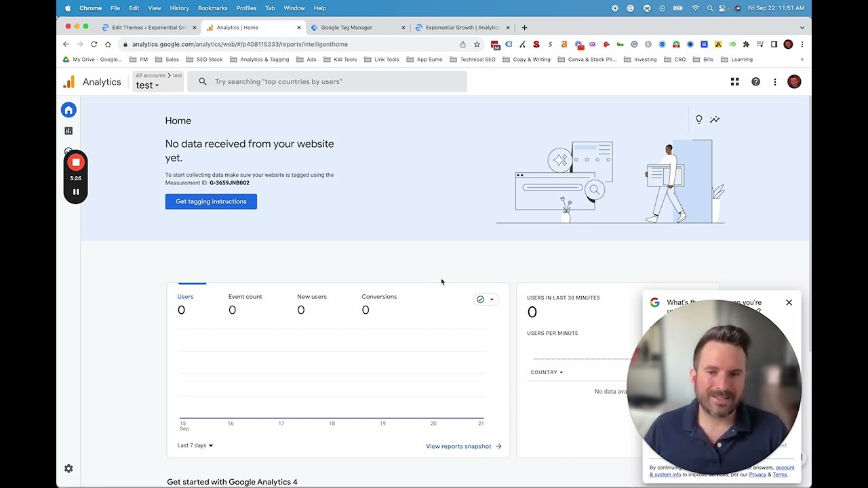This screenshot has height=488, width=868.
Task: Open the Admin gear in Analytics sidebar
Action: (x=68, y=468)
